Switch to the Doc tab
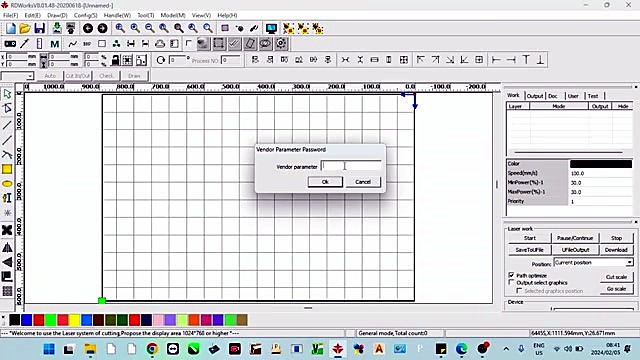The width and height of the screenshot is (640, 360). tap(553, 96)
